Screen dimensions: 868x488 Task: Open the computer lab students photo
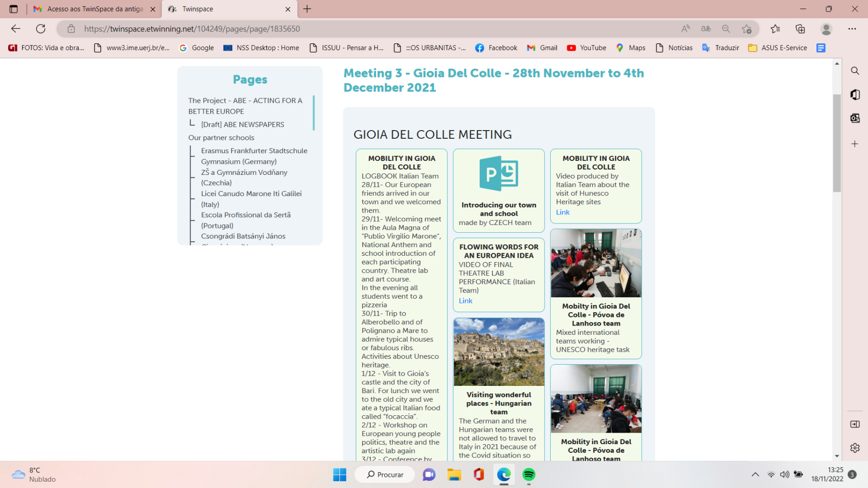click(596, 263)
